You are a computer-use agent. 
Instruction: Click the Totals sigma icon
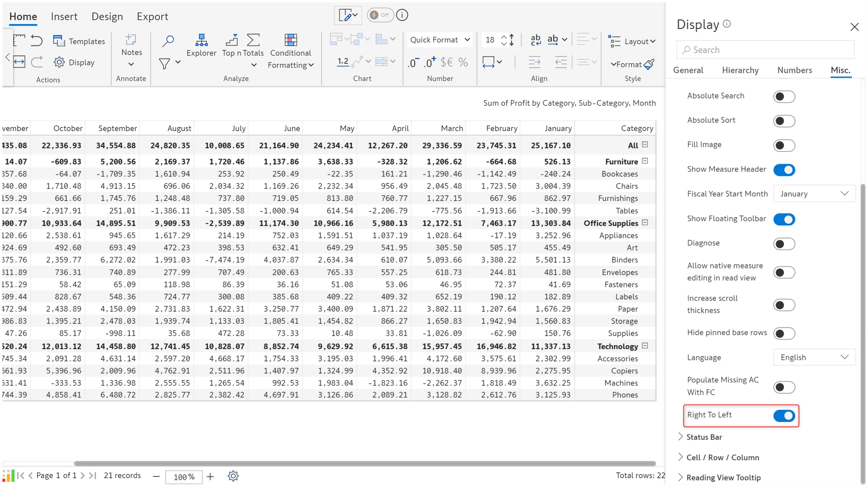253,40
